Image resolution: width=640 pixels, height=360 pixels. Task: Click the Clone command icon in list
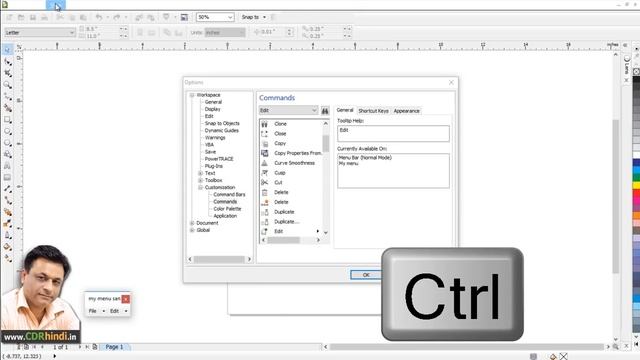(264, 124)
